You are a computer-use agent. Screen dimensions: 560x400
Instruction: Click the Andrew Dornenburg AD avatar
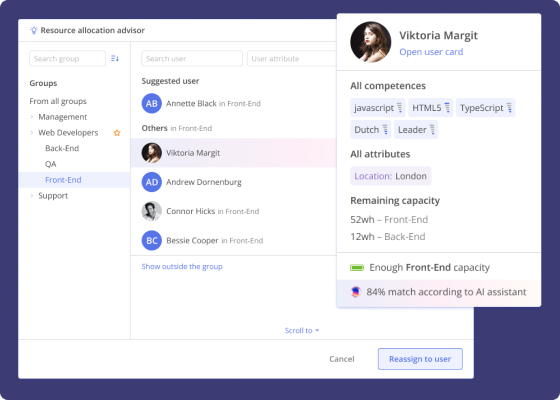click(x=152, y=182)
